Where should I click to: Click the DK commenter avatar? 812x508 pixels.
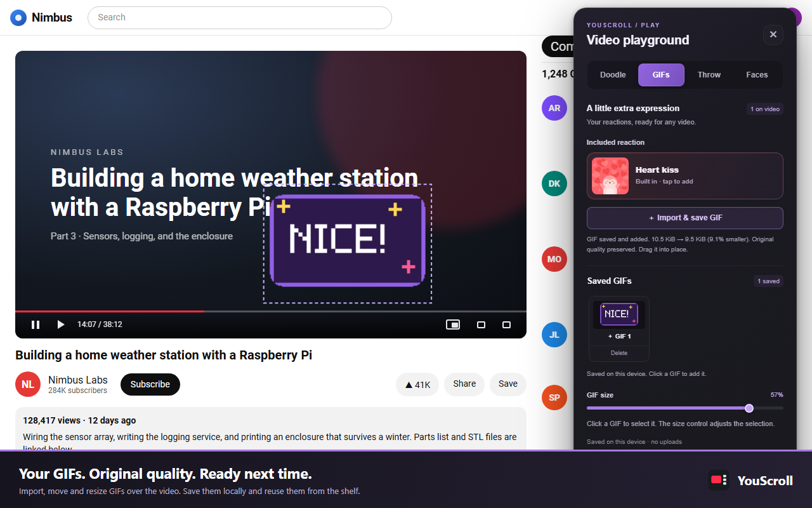(554, 184)
